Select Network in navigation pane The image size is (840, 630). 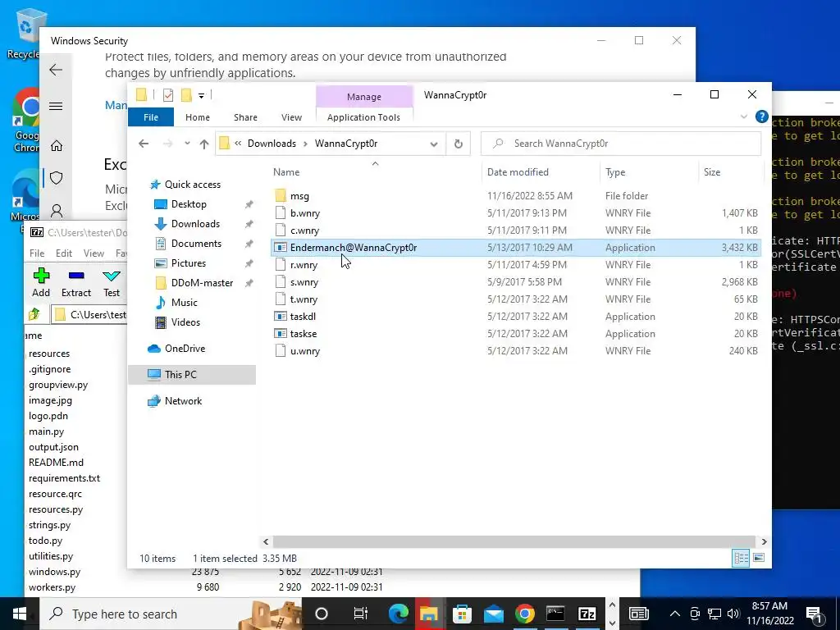click(x=183, y=400)
